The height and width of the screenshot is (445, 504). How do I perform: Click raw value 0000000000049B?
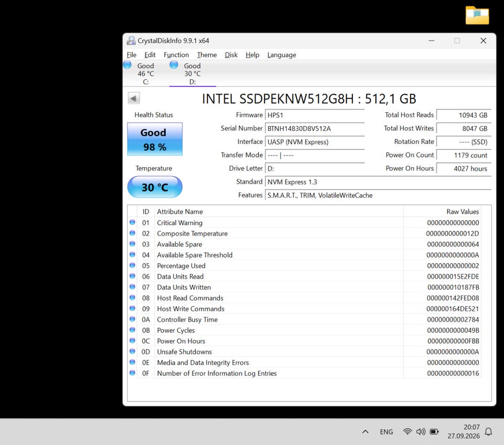(x=453, y=330)
